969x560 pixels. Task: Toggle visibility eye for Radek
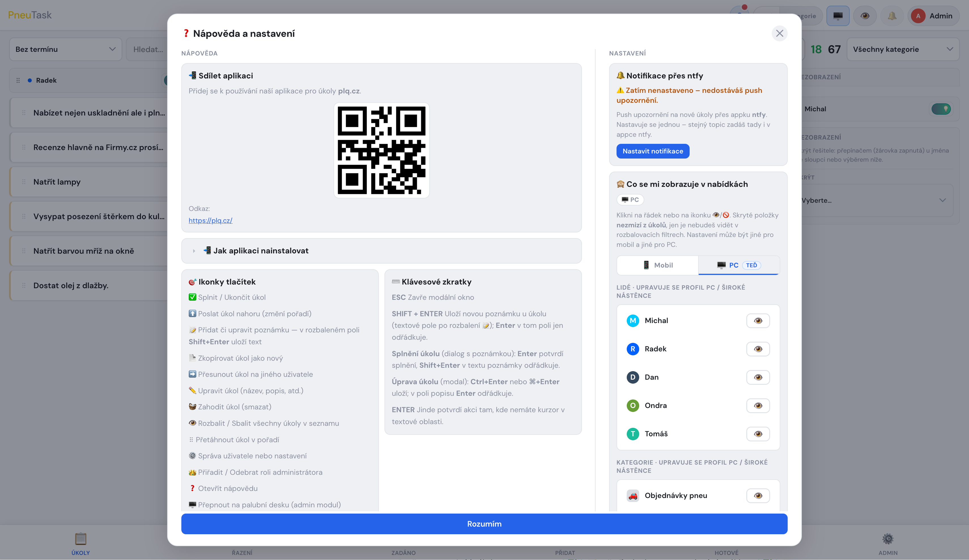(x=758, y=349)
